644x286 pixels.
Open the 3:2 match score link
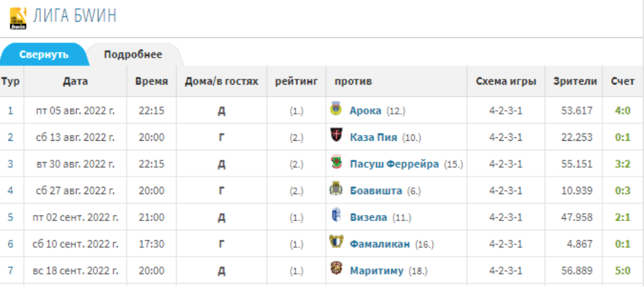(623, 164)
